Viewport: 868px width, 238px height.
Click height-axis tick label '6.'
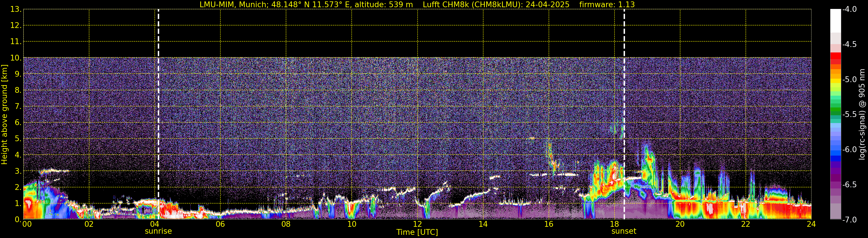click(18, 122)
